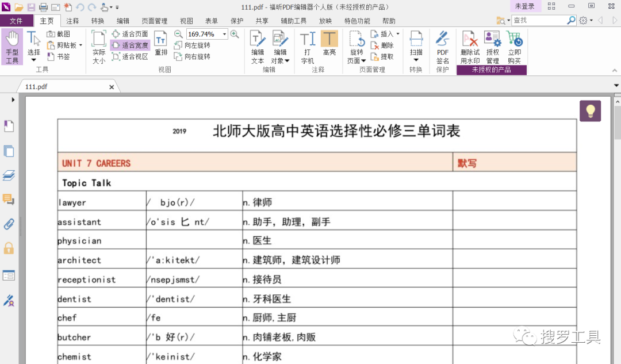
Task: Rotate view left with 向左旋转
Action: pyautogui.click(x=192, y=45)
